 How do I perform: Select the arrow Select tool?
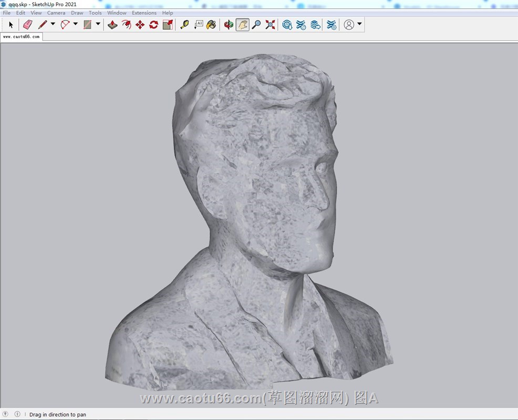point(11,25)
